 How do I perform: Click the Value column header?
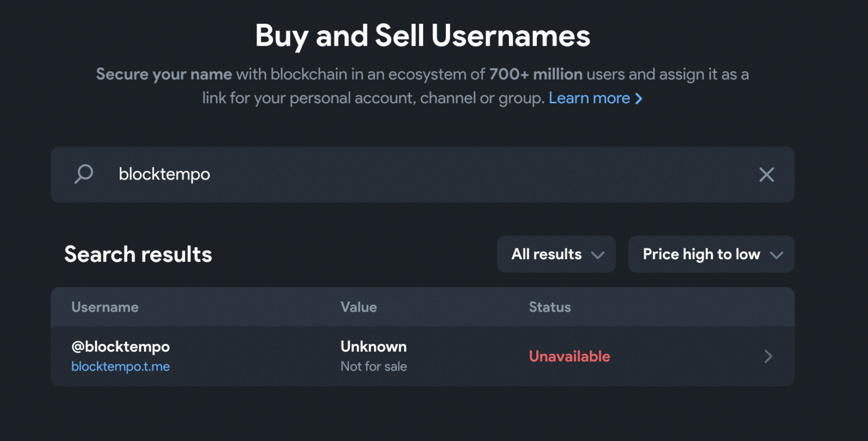pyautogui.click(x=358, y=307)
